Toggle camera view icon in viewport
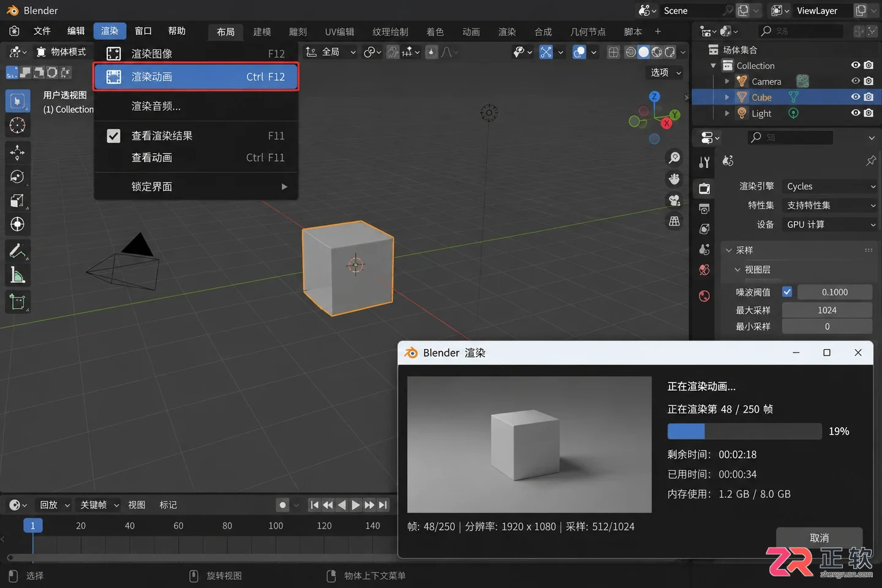The image size is (882, 588). [674, 200]
